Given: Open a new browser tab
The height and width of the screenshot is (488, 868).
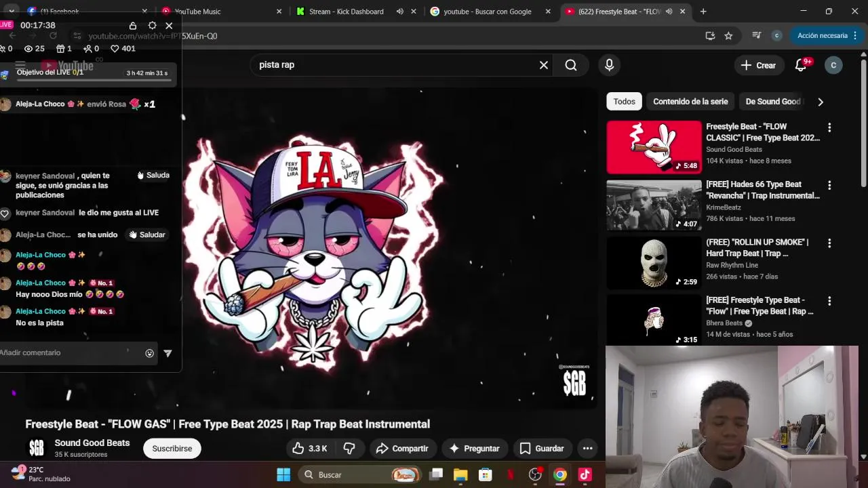Looking at the screenshot, I should coord(703,12).
